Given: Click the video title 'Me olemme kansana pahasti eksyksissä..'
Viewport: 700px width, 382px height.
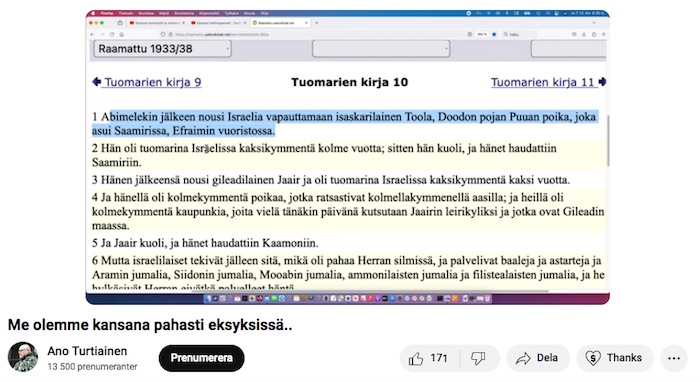Looking at the screenshot, I should point(150,325).
